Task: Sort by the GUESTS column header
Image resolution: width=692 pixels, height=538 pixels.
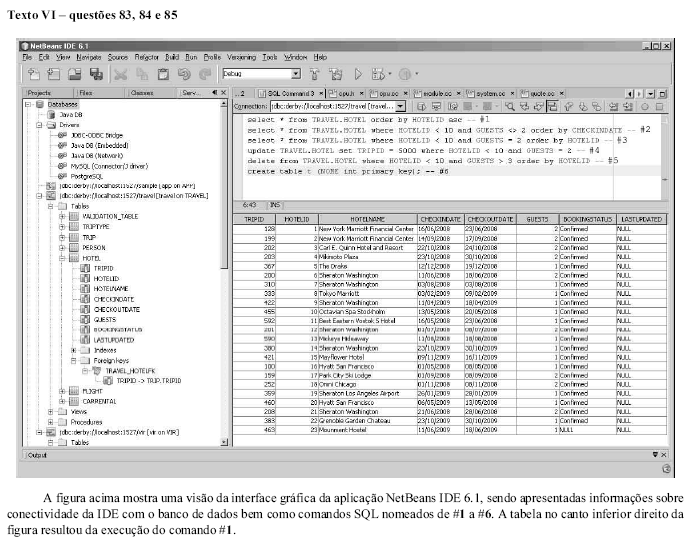Action: tap(537, 219)
